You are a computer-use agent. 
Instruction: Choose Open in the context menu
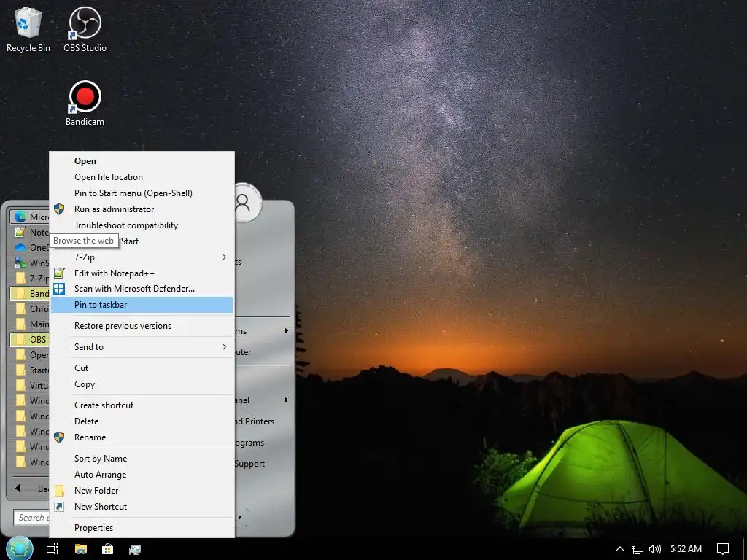click(x=142, y=161)
